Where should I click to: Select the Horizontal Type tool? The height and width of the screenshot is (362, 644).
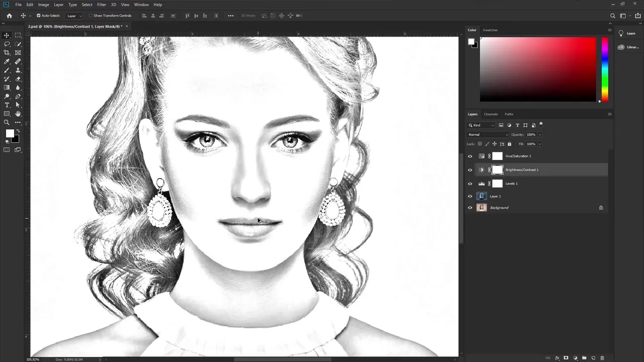(x=7, y=105)
